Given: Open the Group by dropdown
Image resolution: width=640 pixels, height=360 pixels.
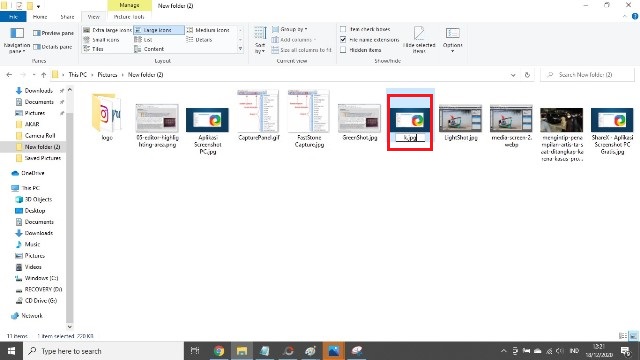Looking at the screenshot, I should 289,29.
